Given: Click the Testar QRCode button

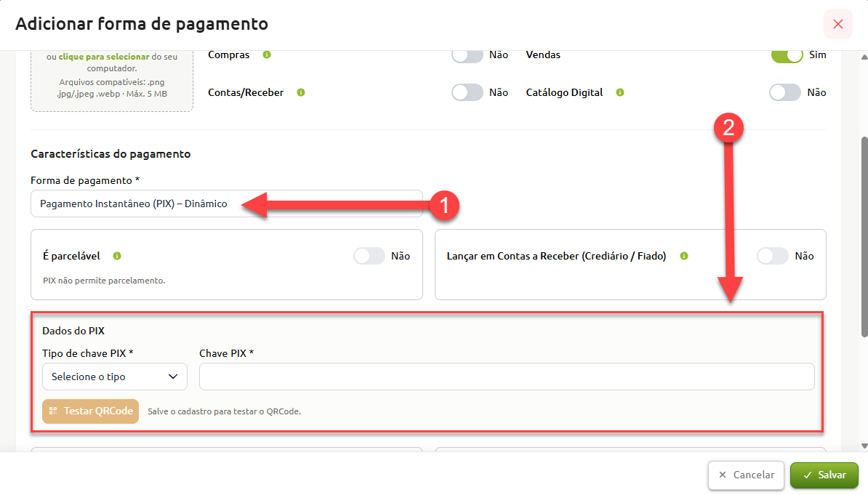Looking at the screenshot, I should 91,411.
